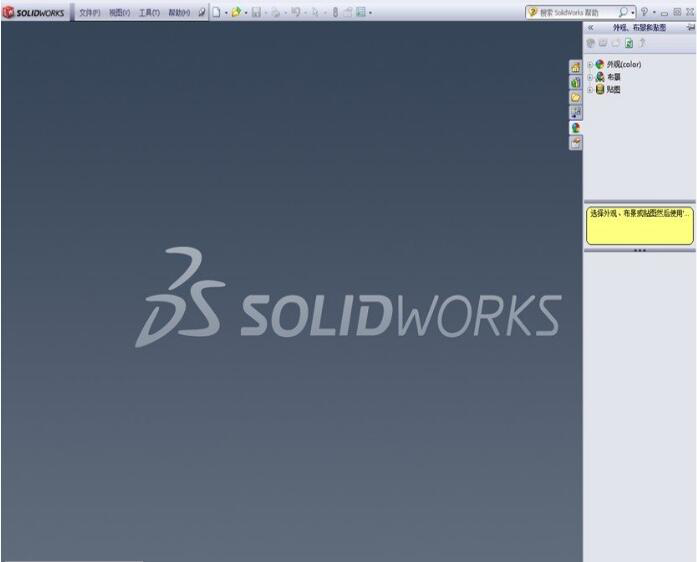The image size is (697, 562).
Task: Open the Design Library tab icon
Action: (x=576, y=82)
